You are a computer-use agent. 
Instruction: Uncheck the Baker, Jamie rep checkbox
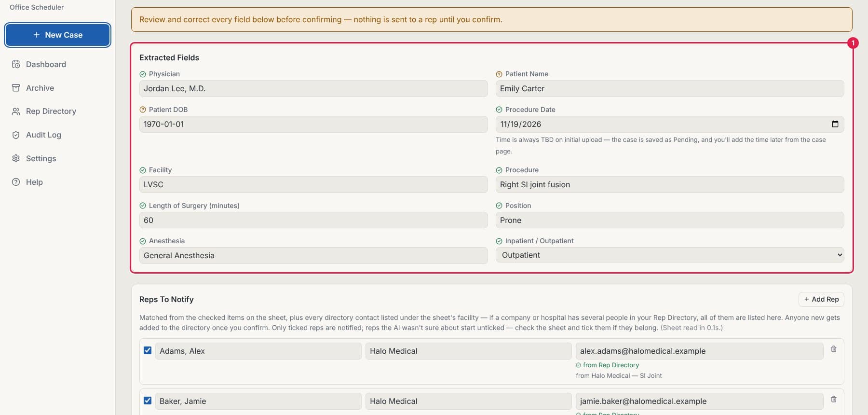[148, 401]
